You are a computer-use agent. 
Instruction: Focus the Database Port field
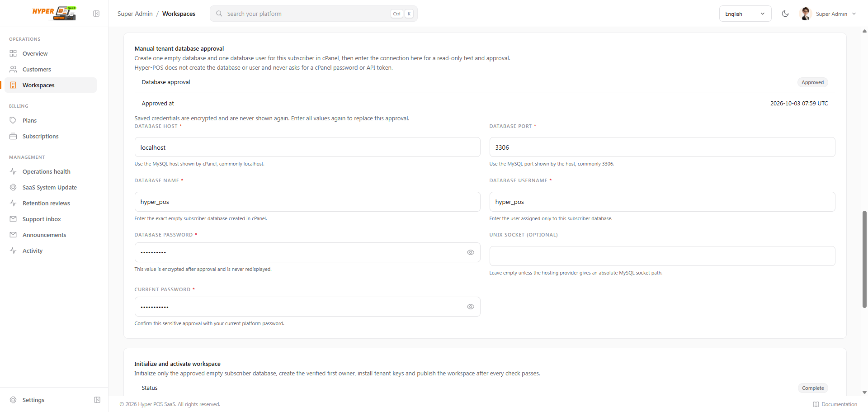click(662, 147)
